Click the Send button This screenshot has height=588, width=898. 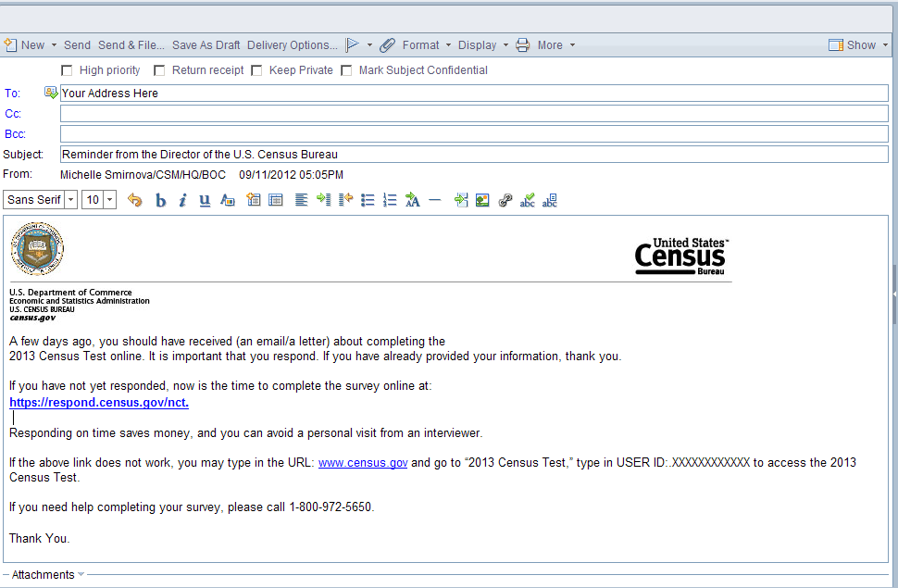click(x=78, y=44)
